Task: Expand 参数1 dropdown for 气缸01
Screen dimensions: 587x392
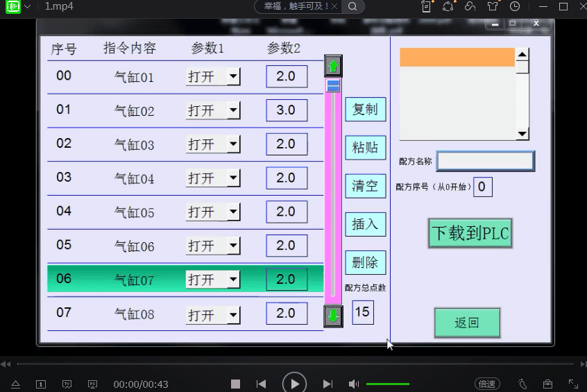Action: pos(233,76)
